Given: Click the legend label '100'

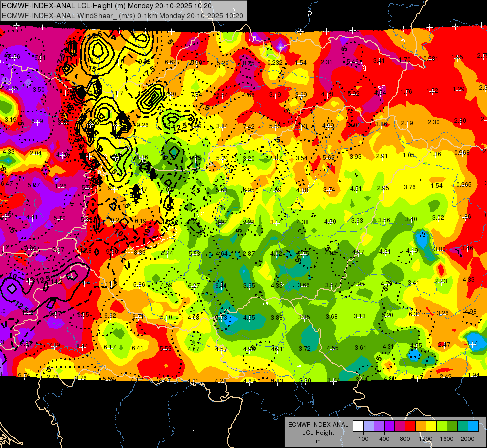Looking at the screenshot, I should 363,439.
